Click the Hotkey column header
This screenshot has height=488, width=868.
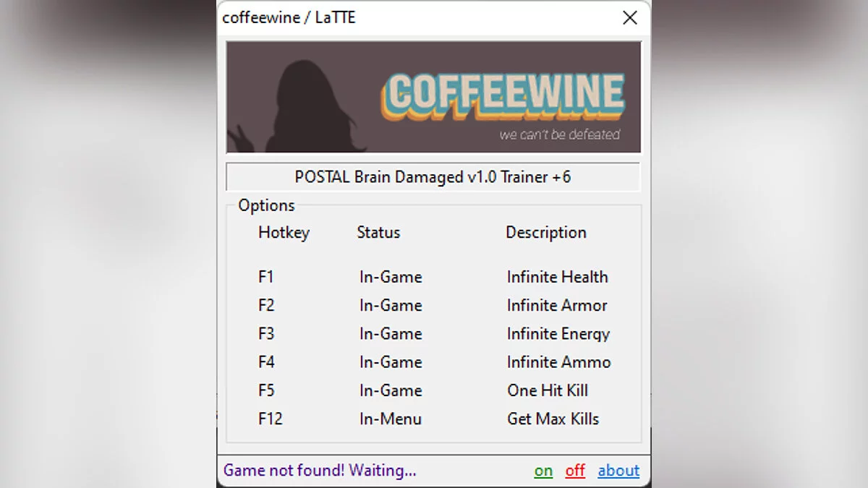[x=284, y=233]
